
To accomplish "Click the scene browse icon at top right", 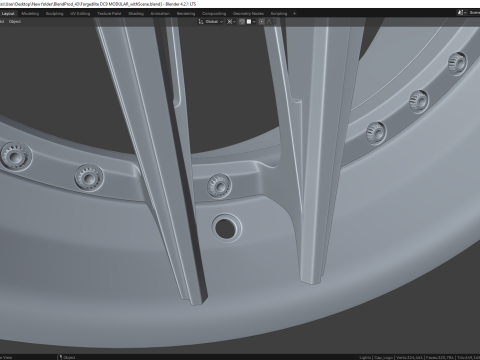I will point(461,13).
